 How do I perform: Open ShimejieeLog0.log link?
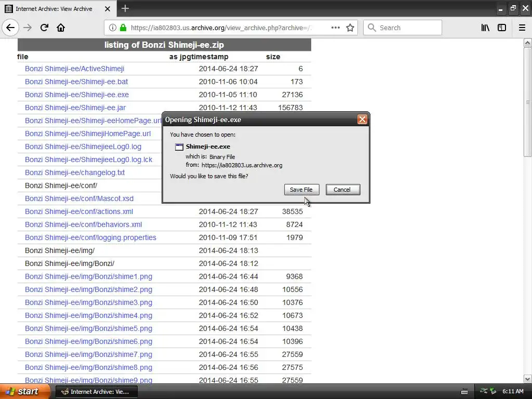pos(83,147)
